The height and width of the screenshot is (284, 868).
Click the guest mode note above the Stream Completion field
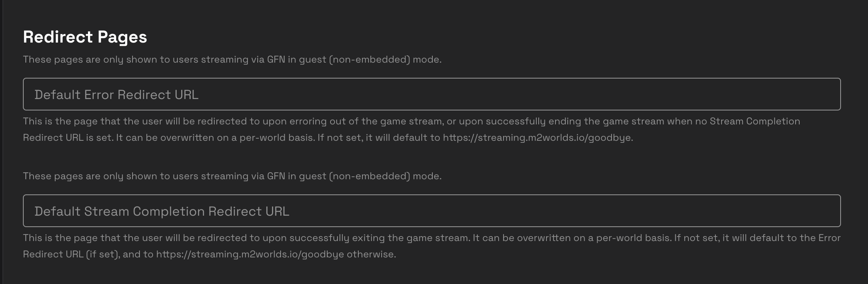pyautogui.click(x=232, y=176)
